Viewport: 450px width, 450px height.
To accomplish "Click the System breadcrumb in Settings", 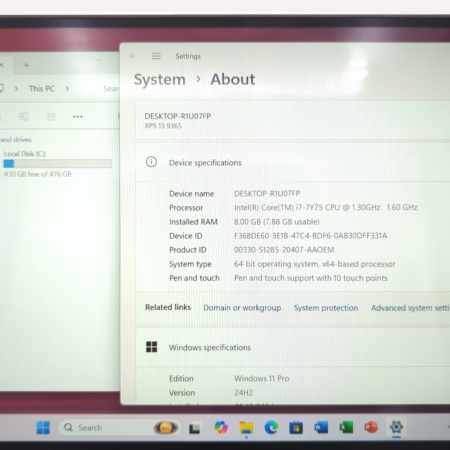I will click(160, 80).
